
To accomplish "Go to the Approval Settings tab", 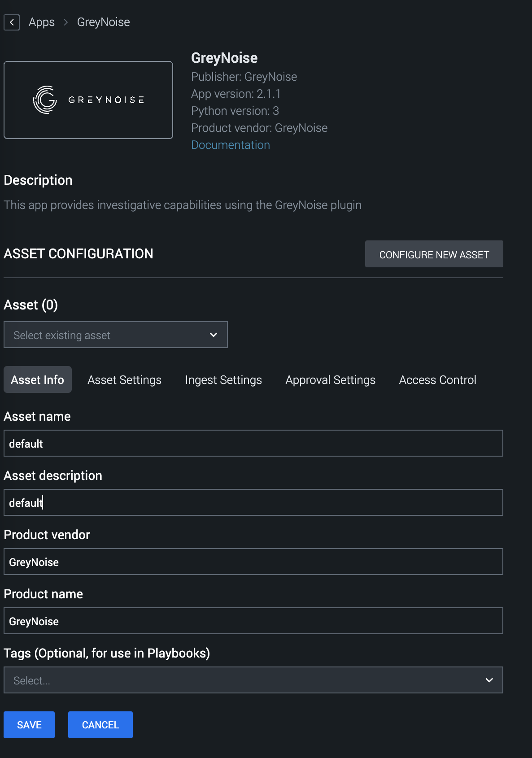I will 330,380.
